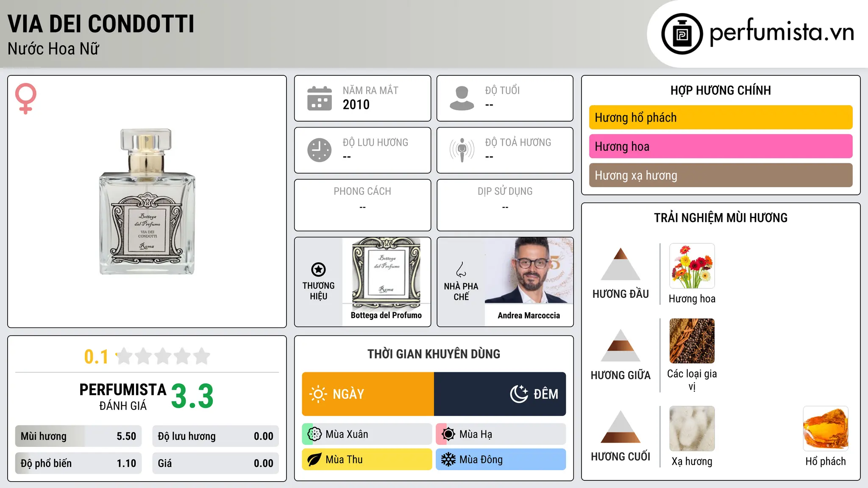Select the Hương hoa flower note image
Image resolution: width=868 pixels, height=488 pixels.
coord(692,266)
